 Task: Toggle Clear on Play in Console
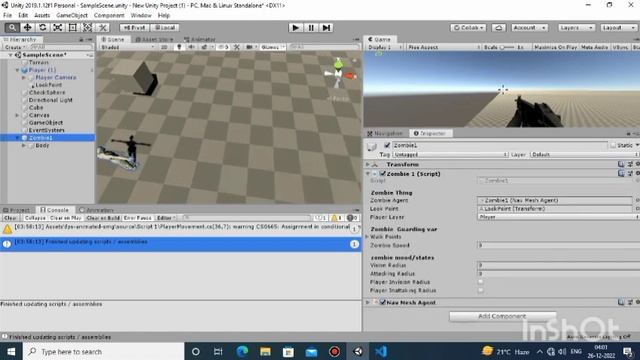(65, 218)
